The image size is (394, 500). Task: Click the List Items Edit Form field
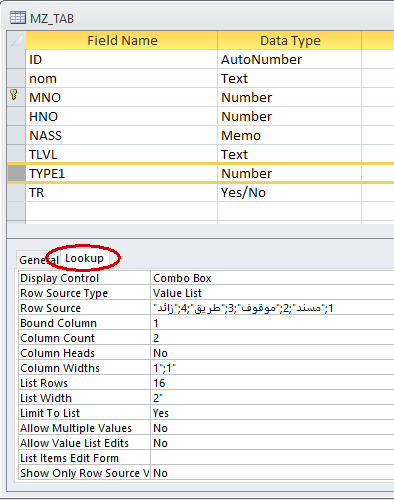tap(272, 458)
